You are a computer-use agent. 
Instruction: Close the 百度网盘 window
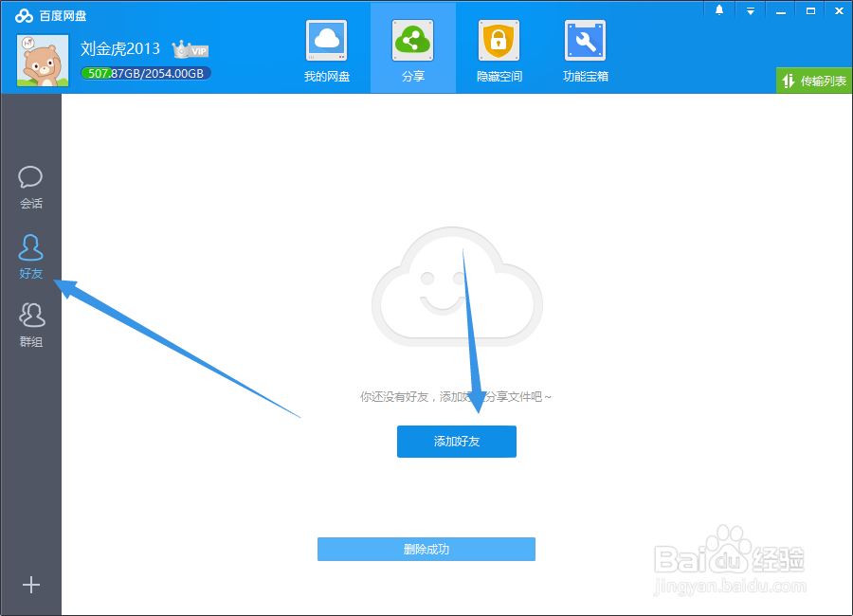pyautogui.click(x=840, y=10)
